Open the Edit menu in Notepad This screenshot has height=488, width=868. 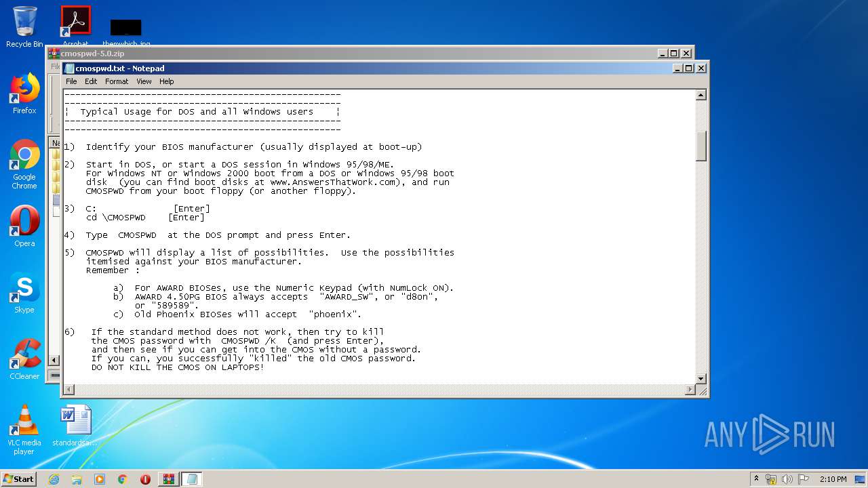(x=91, y=81)
